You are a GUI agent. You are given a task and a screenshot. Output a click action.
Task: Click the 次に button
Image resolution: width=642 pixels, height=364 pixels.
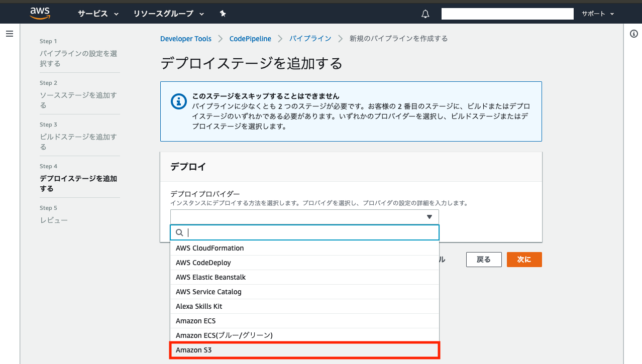524,259
